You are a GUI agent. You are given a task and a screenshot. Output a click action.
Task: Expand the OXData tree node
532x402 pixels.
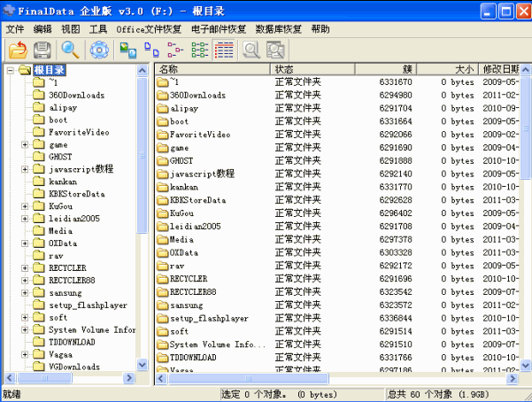click(25, 244)
